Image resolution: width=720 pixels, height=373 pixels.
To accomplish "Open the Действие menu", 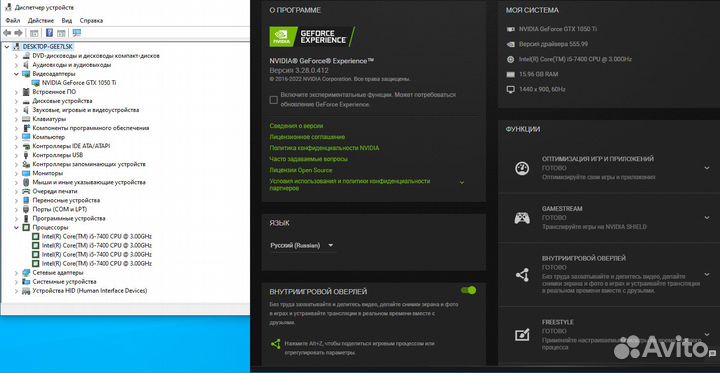I will pyautogui.click(x=41, y=21).
